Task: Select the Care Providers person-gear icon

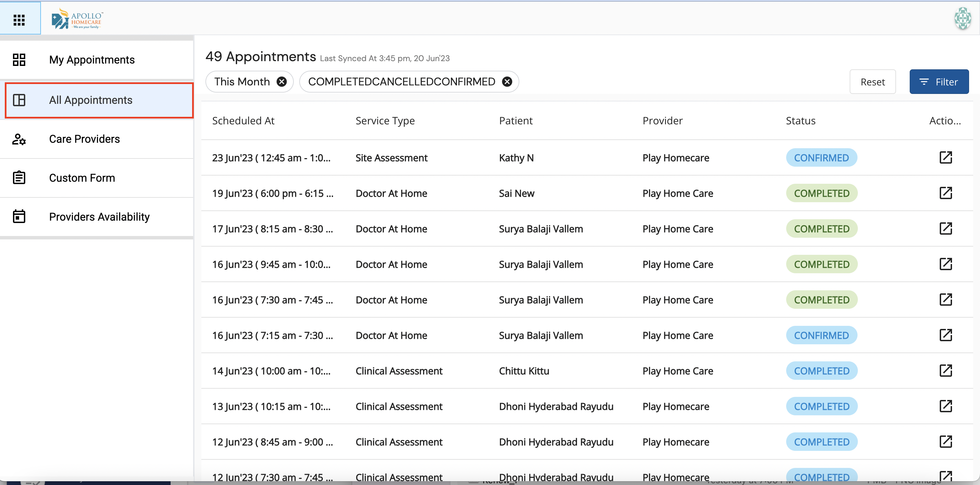Action: pos(19,139)
